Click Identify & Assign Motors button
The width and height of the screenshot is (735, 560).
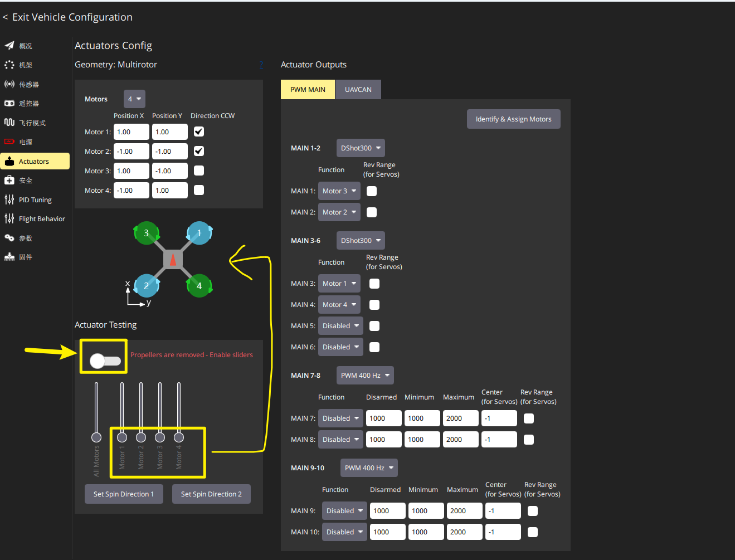coord(514,119)
